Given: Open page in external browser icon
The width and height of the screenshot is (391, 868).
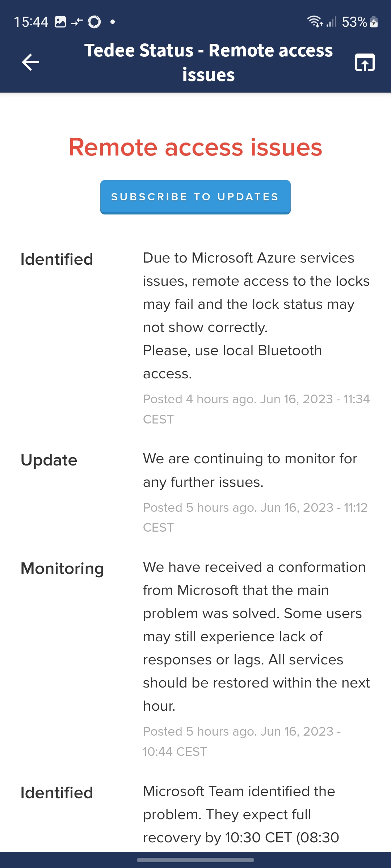Looking at the screenshot, I should point(365,62).
